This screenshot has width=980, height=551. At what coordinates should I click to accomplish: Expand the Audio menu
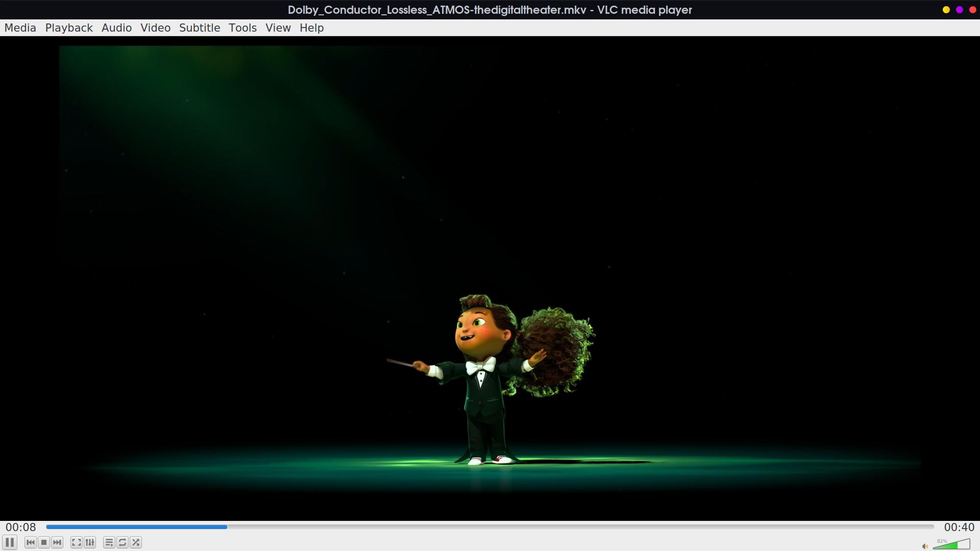(x=116, y=28)
